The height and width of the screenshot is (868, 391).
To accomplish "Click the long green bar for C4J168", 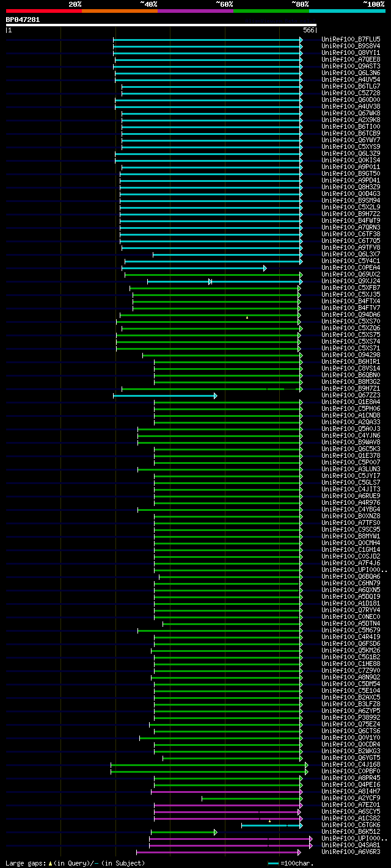I will pos(210,765).
